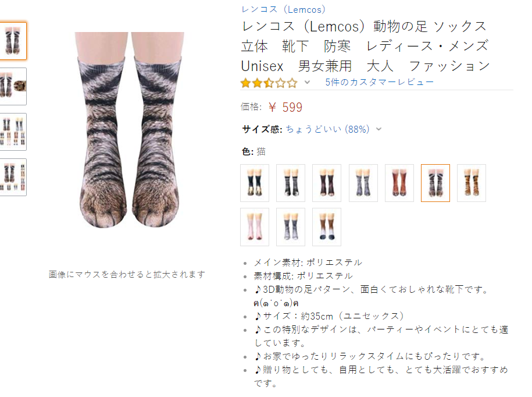This screenshot has width=532, height=397.
Task: Select the reddish-brown socks color swatch
Action: click(x=399, y=183)
